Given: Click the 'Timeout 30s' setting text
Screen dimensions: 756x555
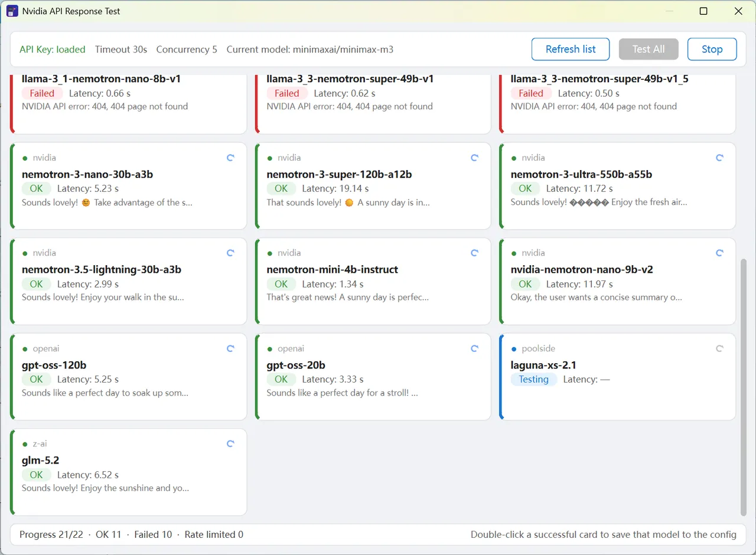Looking at the screenshot, I should [x=121, y=49].
